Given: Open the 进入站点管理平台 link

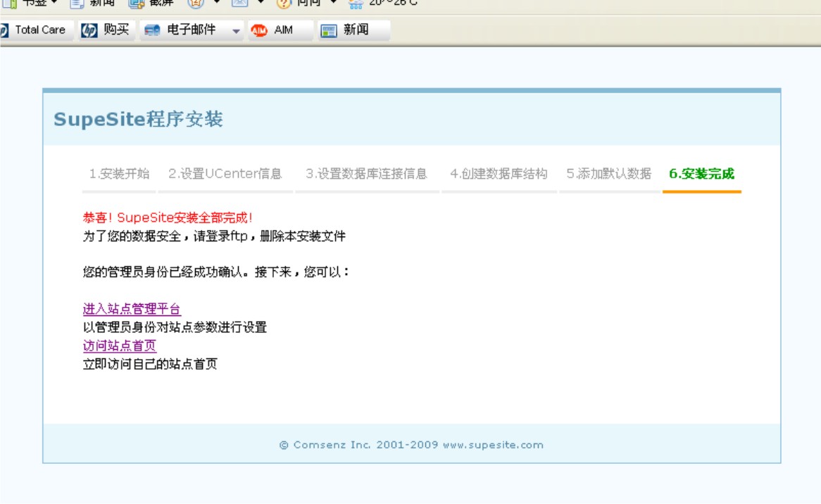Looking at the screenshot, I should (x=132, y=309).
